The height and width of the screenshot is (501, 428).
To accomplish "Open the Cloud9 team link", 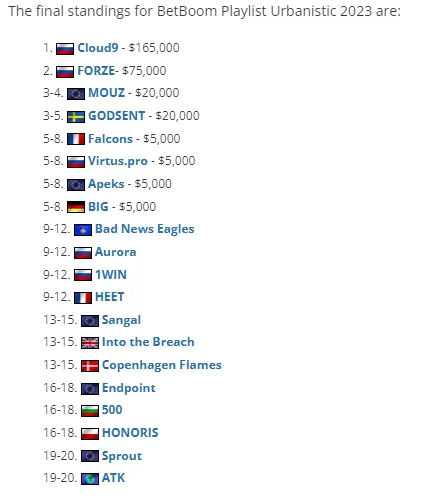I will coord(98,48).
